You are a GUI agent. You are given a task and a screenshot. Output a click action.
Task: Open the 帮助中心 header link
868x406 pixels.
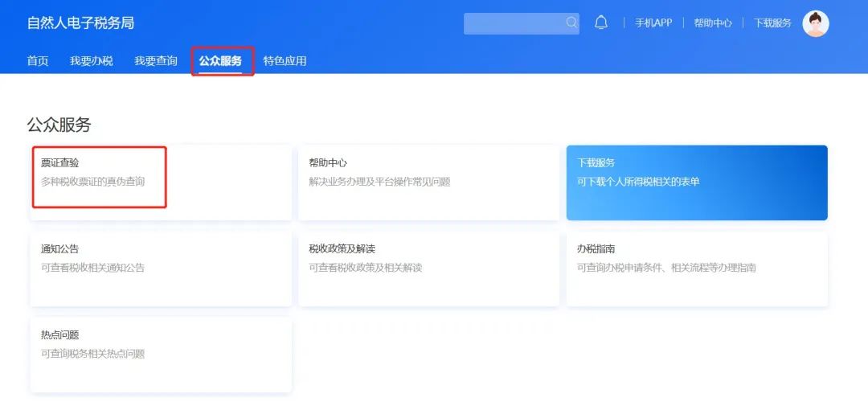713,23
